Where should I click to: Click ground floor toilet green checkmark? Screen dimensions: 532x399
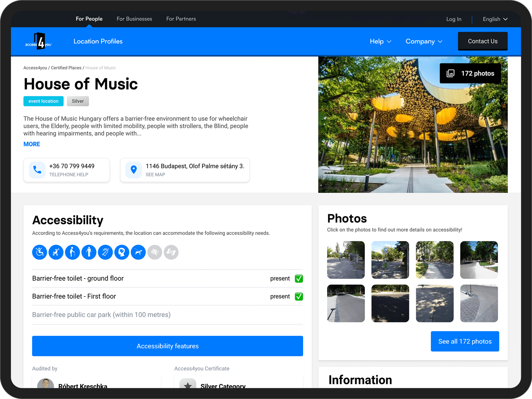[x=299, y=278]
